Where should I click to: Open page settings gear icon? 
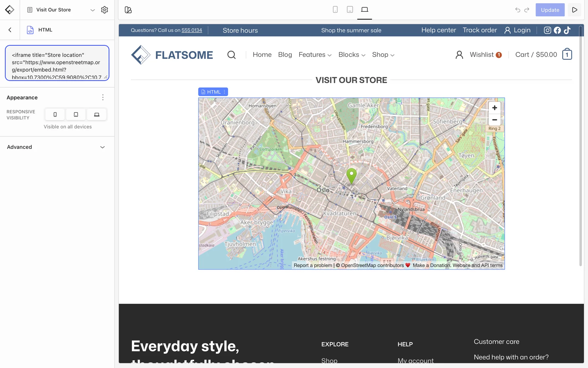pos(105,10)
